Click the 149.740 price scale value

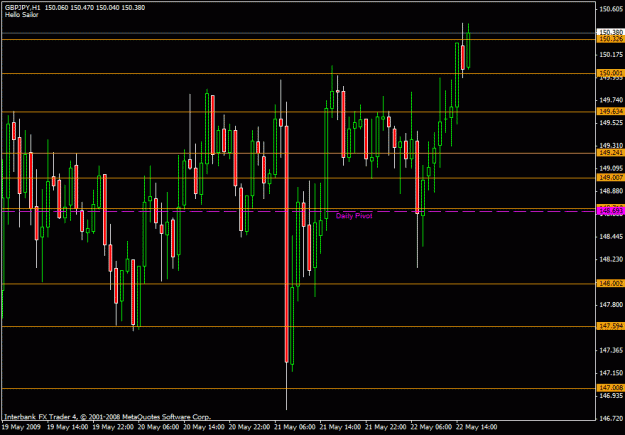coord(611,100)
